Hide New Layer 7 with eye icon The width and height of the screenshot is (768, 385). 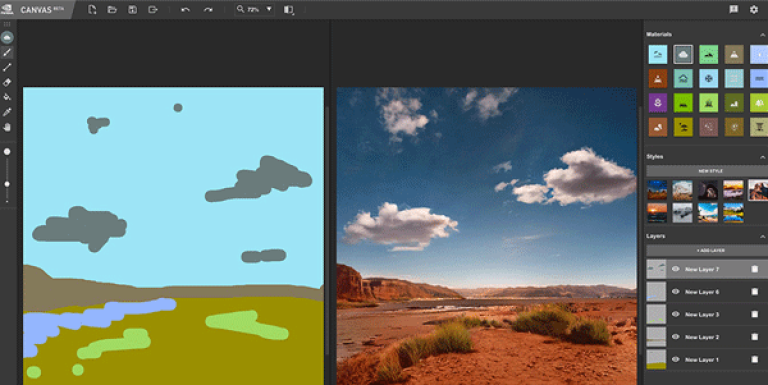[x=675, y=269]
